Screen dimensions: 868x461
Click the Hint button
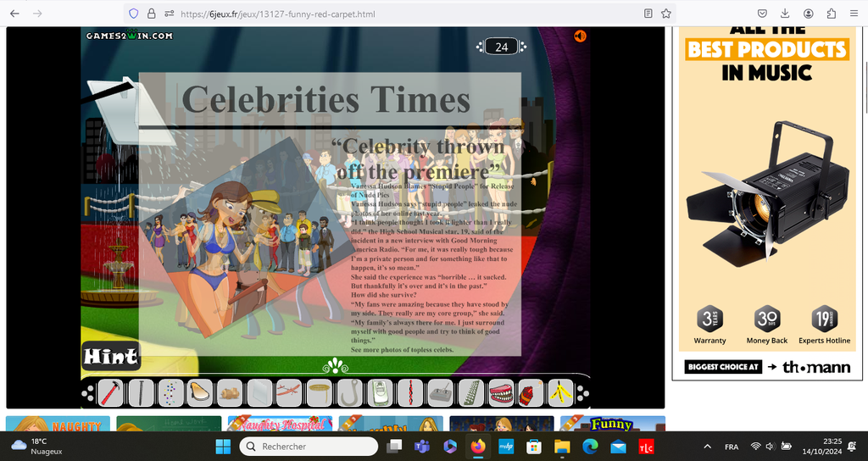110,357
